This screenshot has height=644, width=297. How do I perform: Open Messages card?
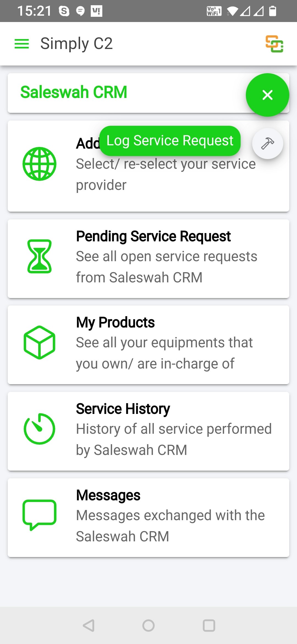(148, 518)
